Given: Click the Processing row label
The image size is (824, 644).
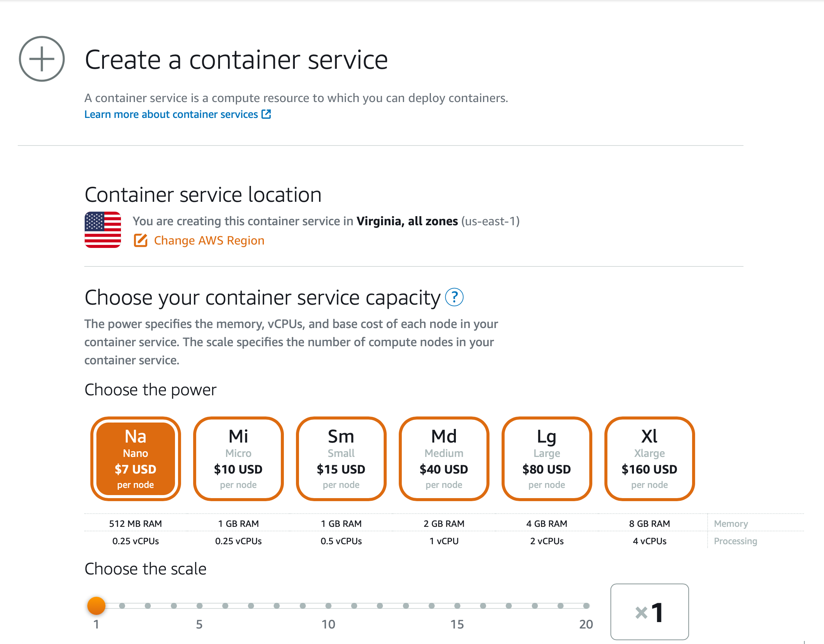Looking at the screenshot, I should click(736, 541).
